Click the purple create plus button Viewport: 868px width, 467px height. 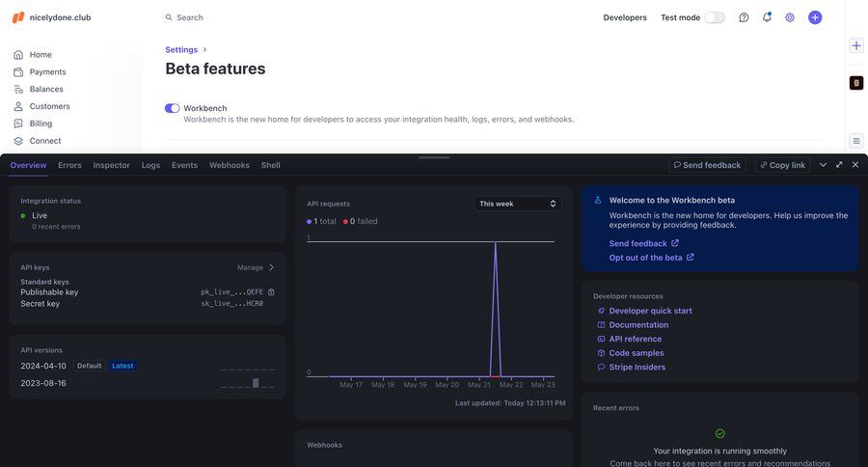coord(815,17)
